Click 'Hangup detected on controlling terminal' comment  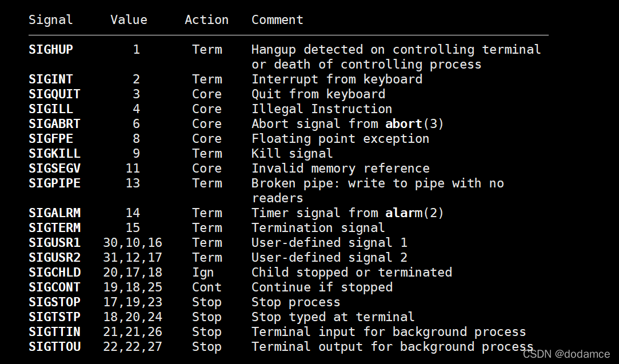[396, 50]
